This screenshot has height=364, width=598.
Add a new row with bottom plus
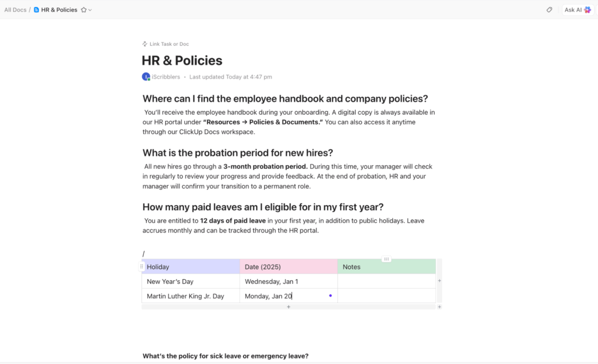coord(289,307)
